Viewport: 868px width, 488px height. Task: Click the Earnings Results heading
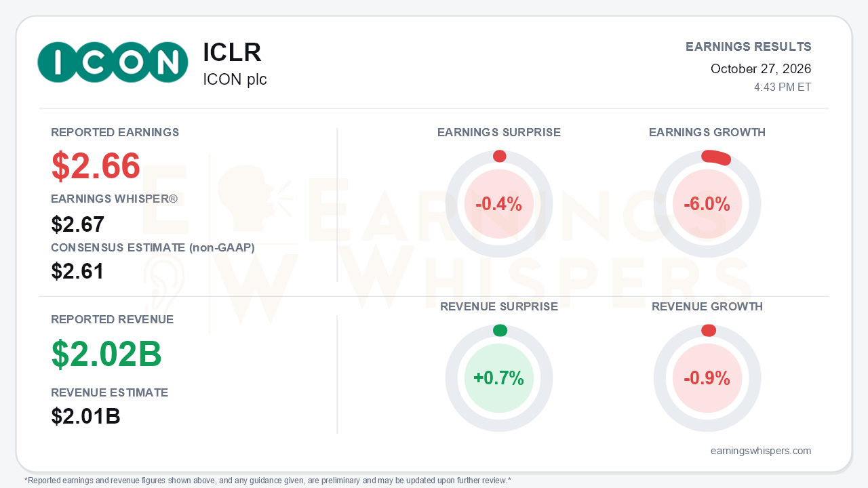click(x=749, y=47)
